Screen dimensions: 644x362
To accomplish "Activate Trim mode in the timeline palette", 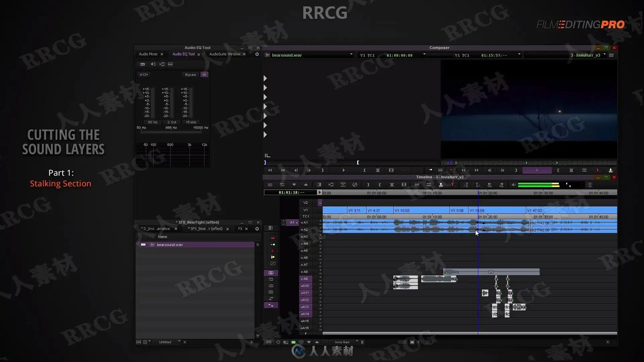I will (x=271, y=273).
